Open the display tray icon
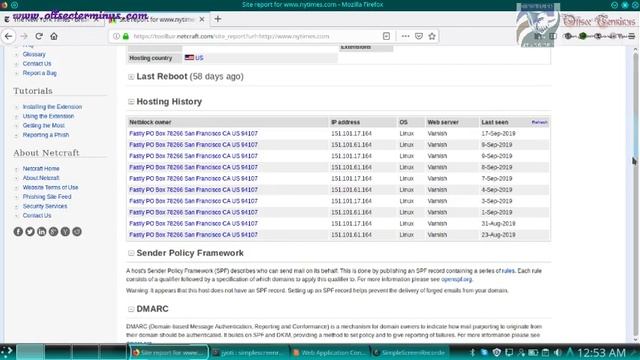Screen dimensions: 640x360 click(509, 352)
